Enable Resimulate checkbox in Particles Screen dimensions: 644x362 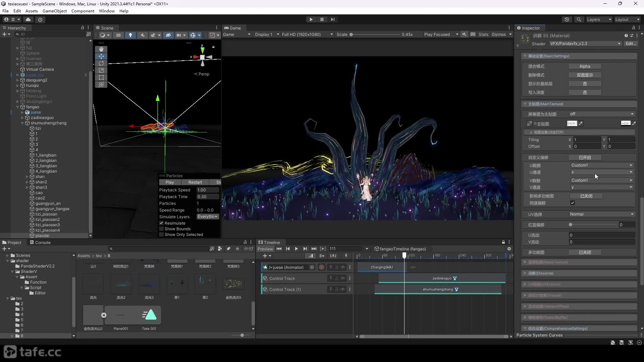[x=161, y=223]
